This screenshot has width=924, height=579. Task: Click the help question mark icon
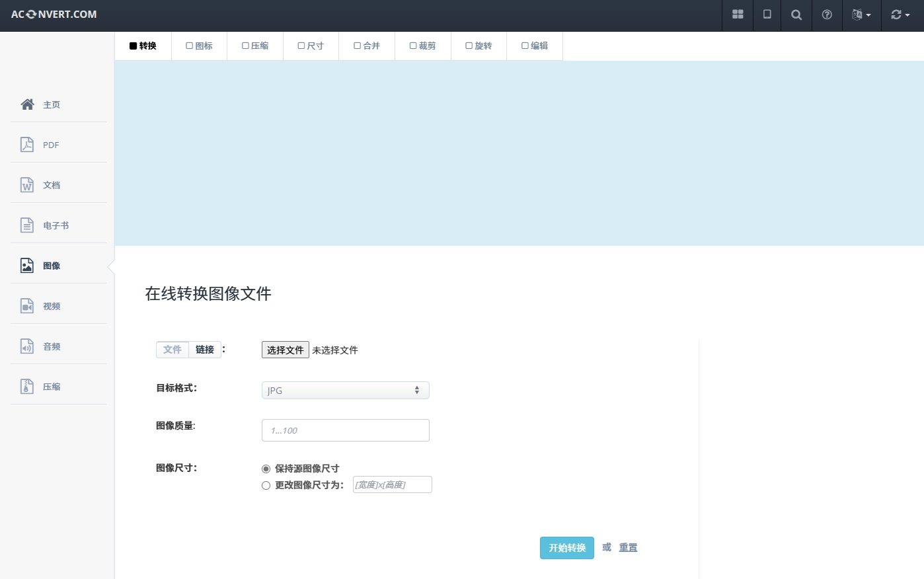pos(827,15)
